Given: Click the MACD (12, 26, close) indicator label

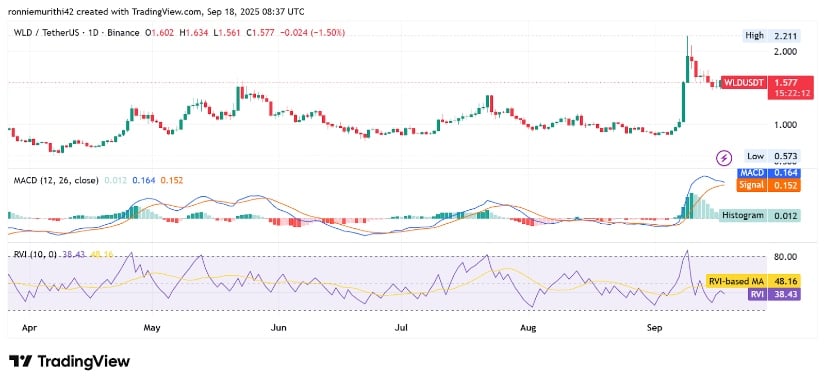Looking at the screenshot, I should (56, 180).
